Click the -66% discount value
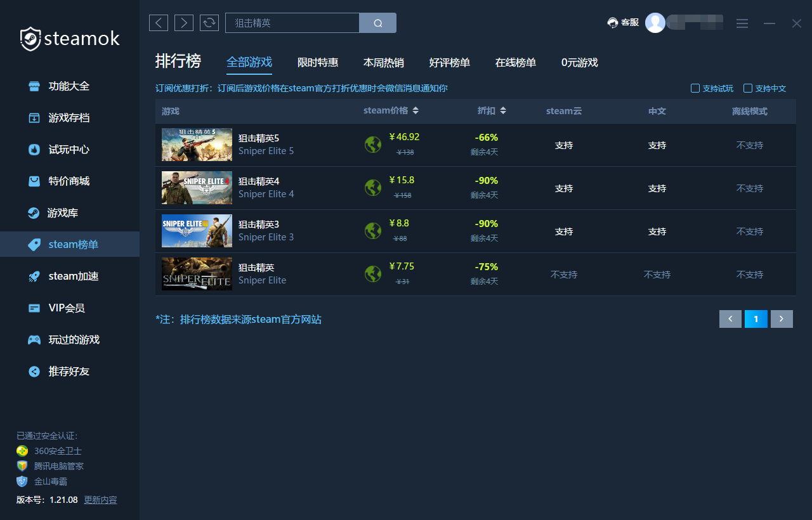812x520 pixels. 487,137
